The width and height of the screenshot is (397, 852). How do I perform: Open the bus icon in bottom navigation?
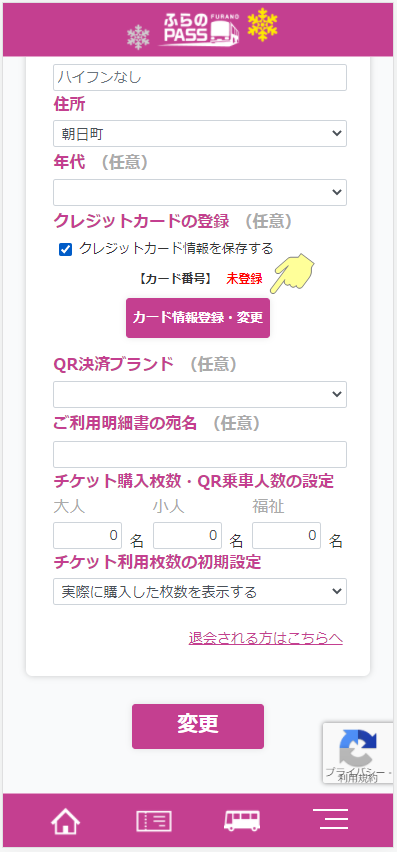pyautogui.click(x=242, y=820)
